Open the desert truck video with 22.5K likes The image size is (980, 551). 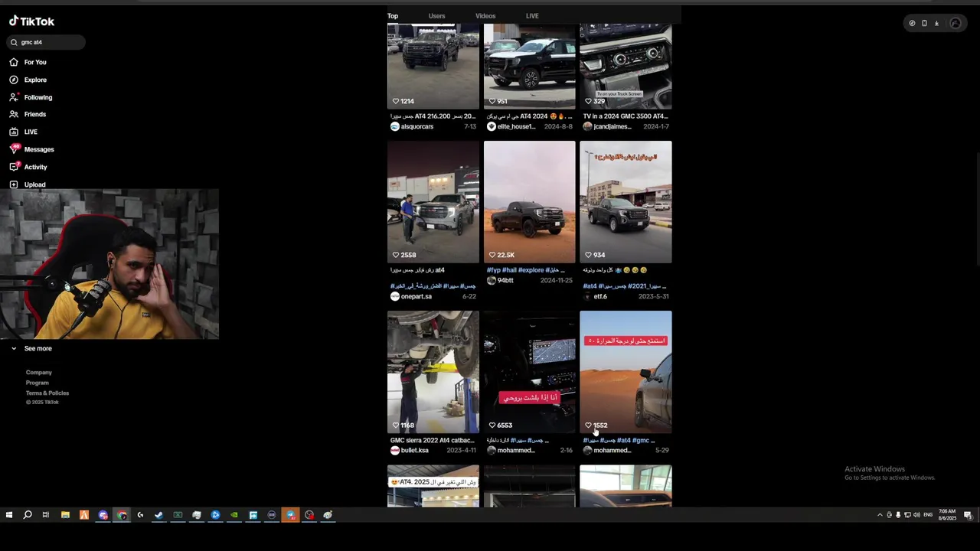coord(530,202)
